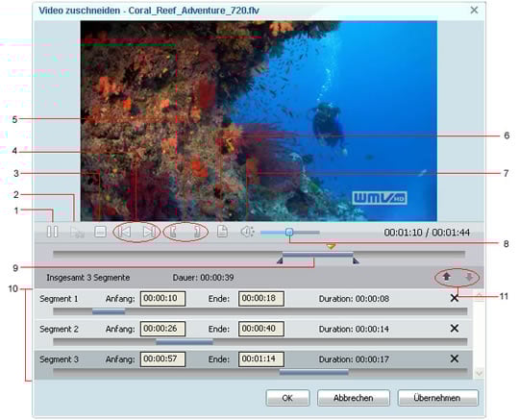The width and height of the screenshot is (519, 420).
Task: Add a new segment icon
Action: 222,232
